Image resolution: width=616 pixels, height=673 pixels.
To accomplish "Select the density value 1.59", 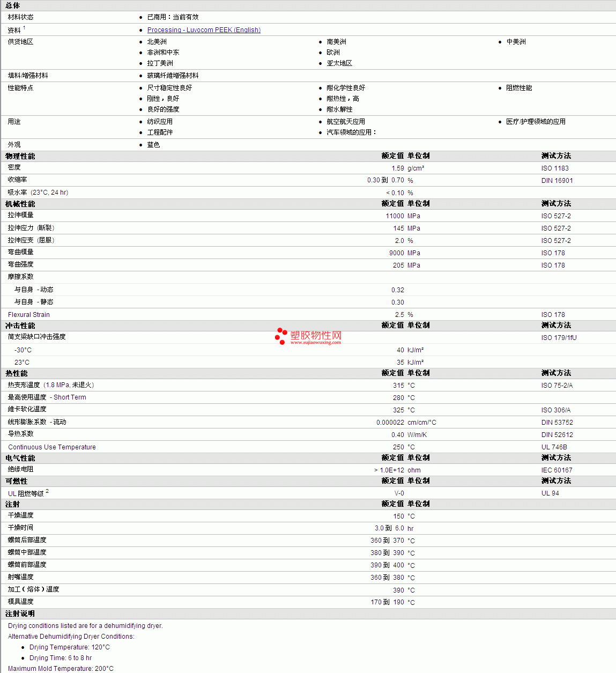I will coord(398,168).
